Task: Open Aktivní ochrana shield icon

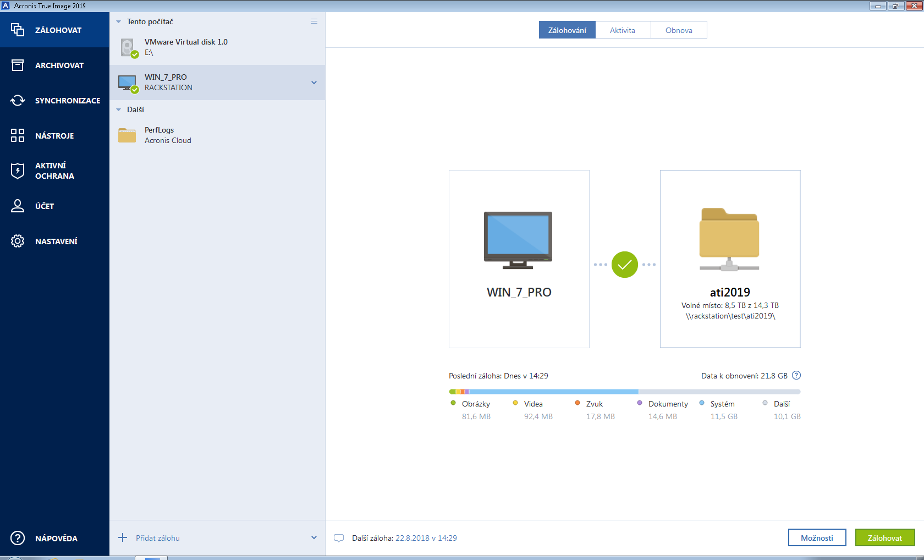Action: pyautogui.click(x=18, y=171)
